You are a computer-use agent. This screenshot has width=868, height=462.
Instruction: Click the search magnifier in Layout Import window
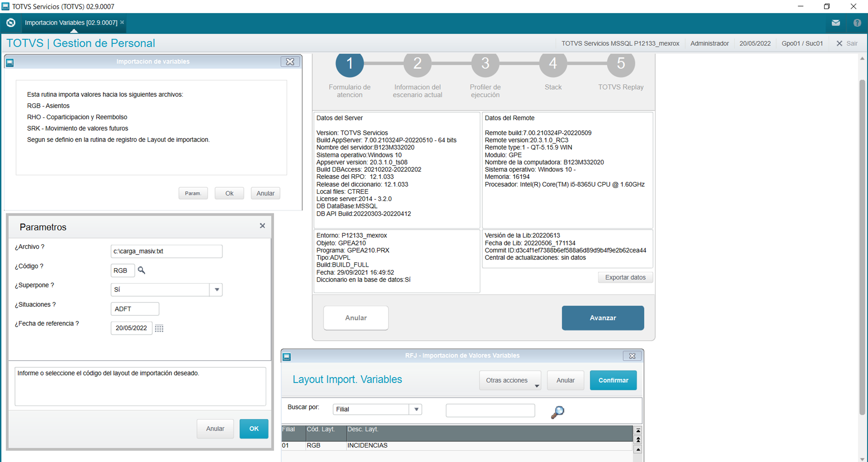[x=557, y=412]
